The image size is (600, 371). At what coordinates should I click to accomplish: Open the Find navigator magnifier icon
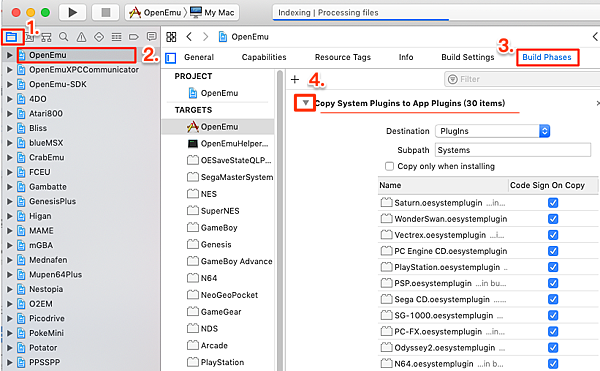click(64, 37)
